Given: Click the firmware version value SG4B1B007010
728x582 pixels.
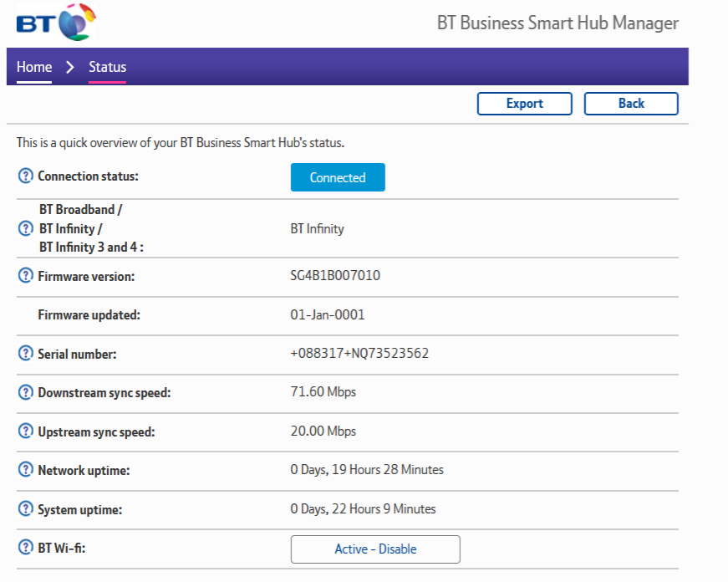Looking at the screenshot, I should [335, 275].
